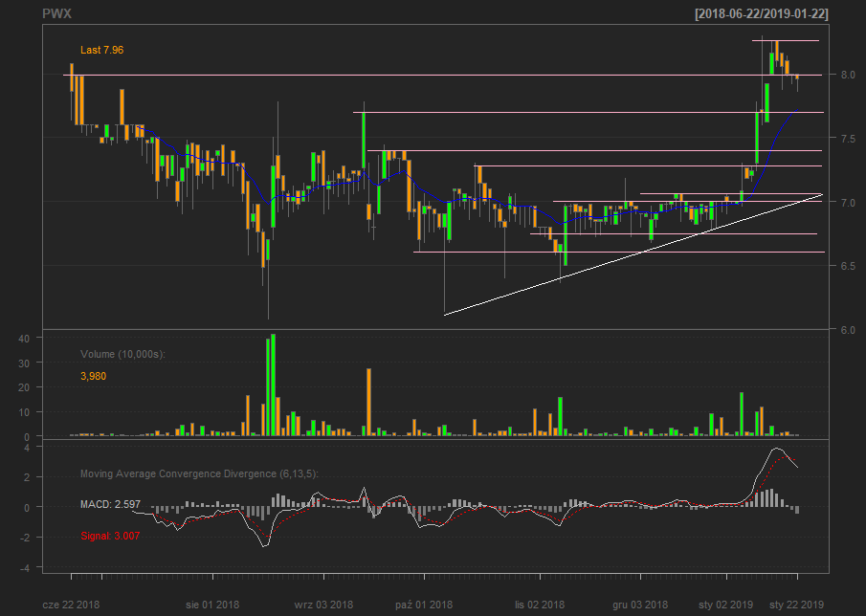866x616 pixels.
Task: Click the 'cze 22 2018' date label
Action: click(71, 605)
